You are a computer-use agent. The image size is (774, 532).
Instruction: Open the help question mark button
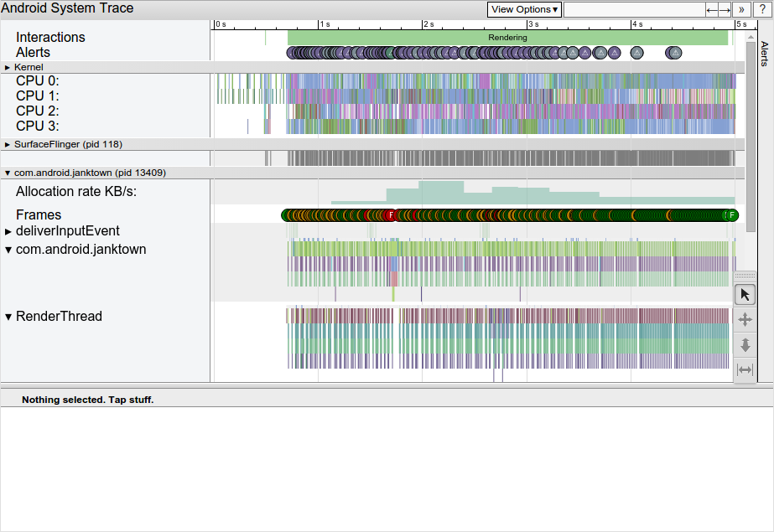(x=762, y=9)
